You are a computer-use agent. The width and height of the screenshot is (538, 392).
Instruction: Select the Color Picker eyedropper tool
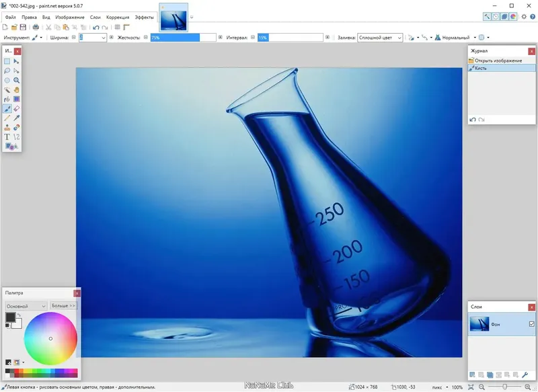pos(17,118)
